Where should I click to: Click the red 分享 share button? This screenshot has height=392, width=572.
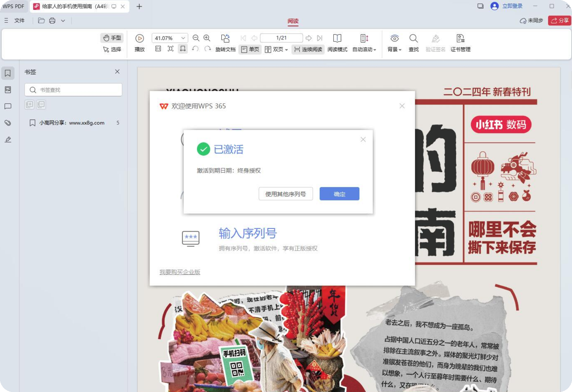(x=560, y=20)
